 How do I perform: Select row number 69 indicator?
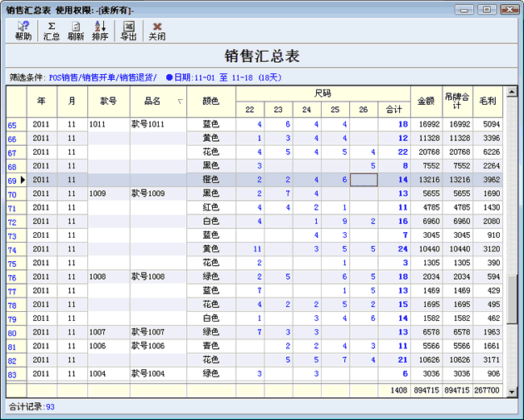point(16,181)
